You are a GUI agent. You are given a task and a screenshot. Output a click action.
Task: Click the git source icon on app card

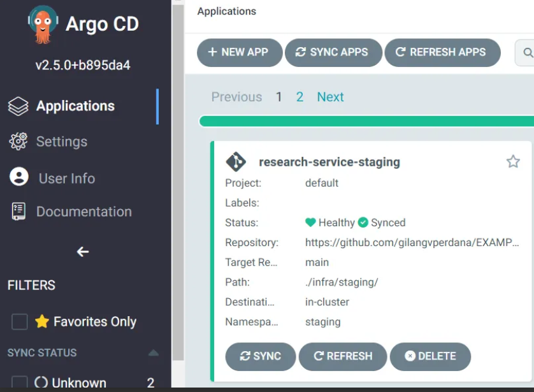tap(236, 162)
